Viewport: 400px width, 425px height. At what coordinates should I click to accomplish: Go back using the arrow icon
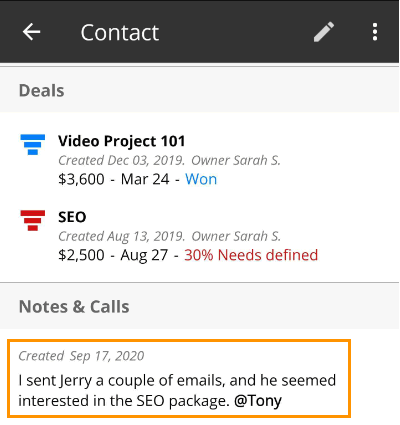tap(31, 32)
